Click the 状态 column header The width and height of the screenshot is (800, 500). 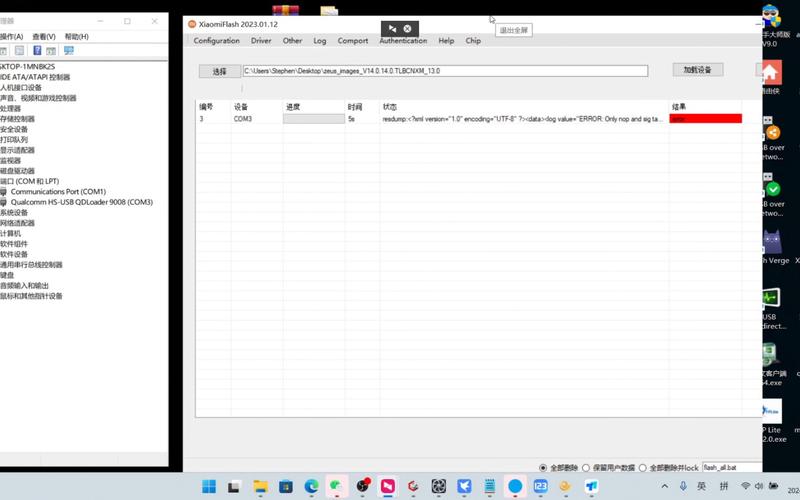coord(389,107)
